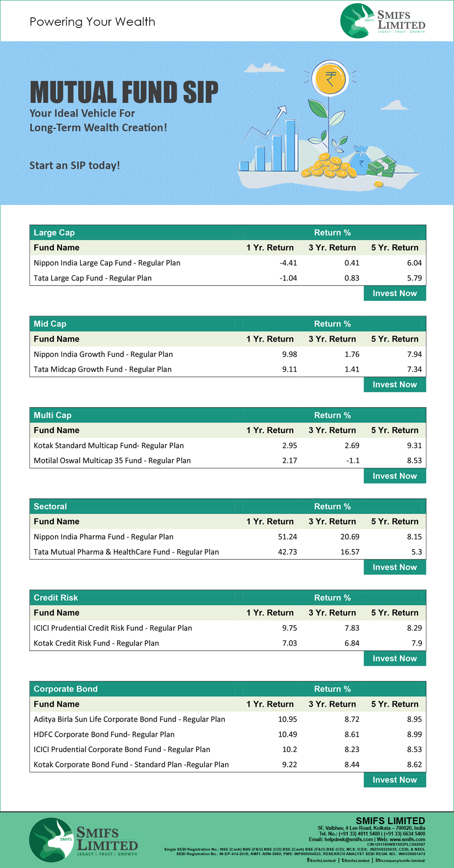The width and height of the screenshot is (454, 868).
Task: Select the Nippon India Pharma Fund row
Action: click(x=228, y=537)
